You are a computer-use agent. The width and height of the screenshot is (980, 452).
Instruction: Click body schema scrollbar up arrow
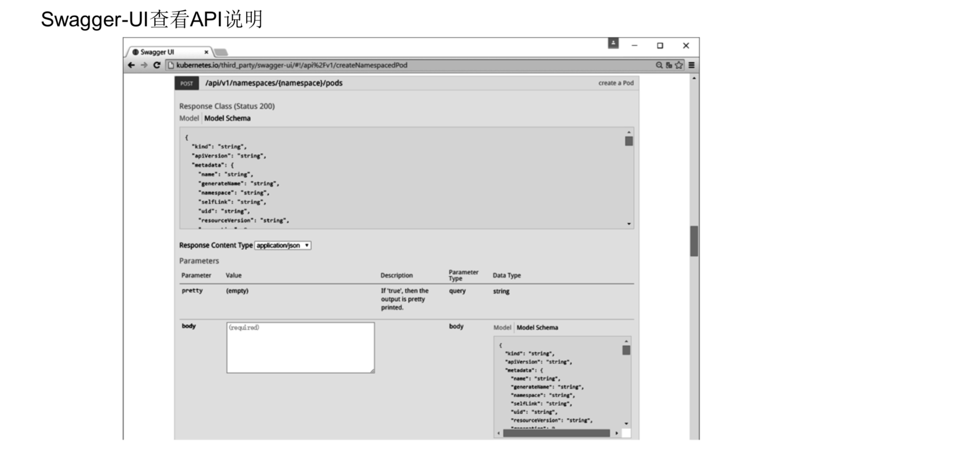tap(626, 341)
